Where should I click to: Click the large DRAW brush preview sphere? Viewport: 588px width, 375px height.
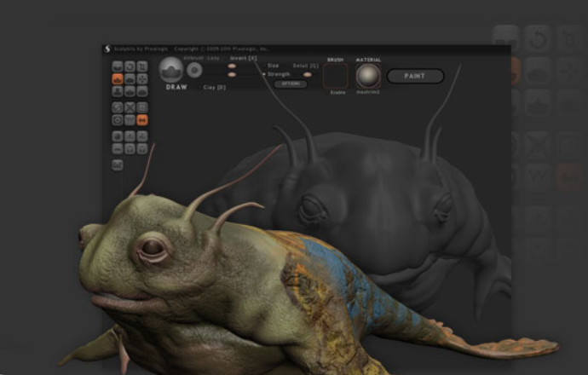(x=171, y=70)
